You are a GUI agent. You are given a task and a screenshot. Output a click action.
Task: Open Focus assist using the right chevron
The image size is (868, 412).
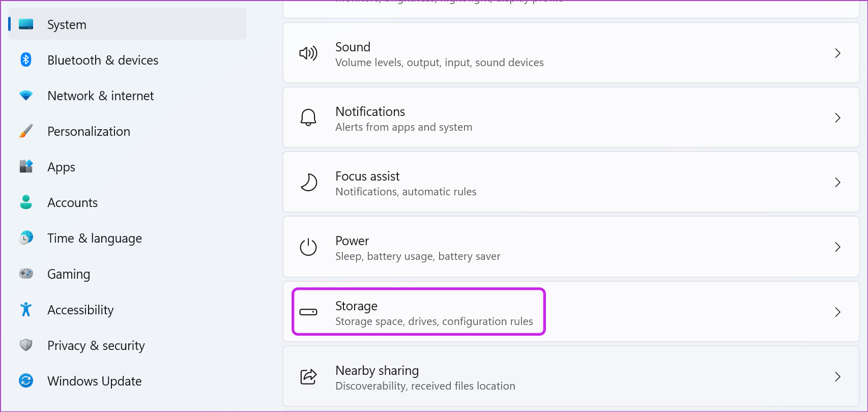[837, 182]
